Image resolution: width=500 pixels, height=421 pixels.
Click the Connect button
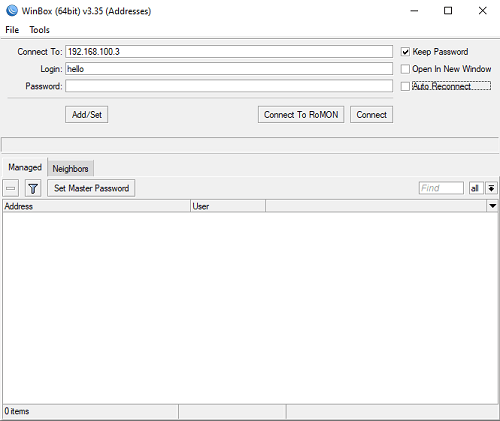[x=371, y=115]
